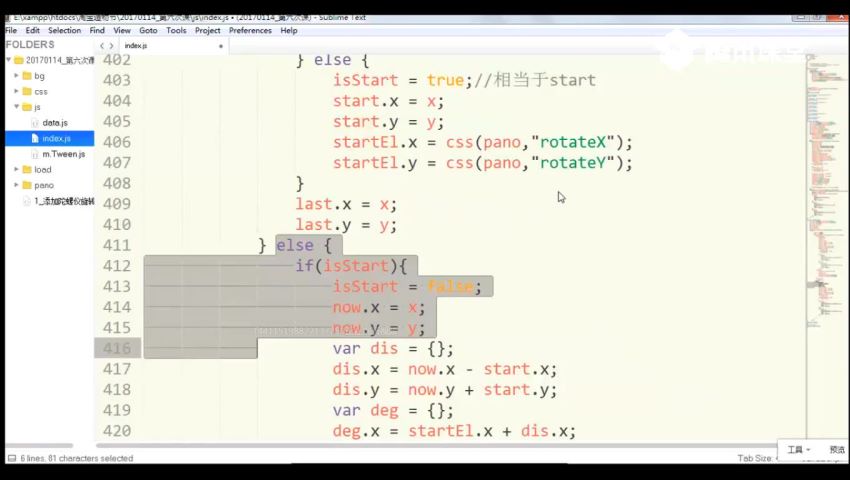Open the 工具 dropdown at bottom right
This screenshot has height=480, width=850.
799,450
